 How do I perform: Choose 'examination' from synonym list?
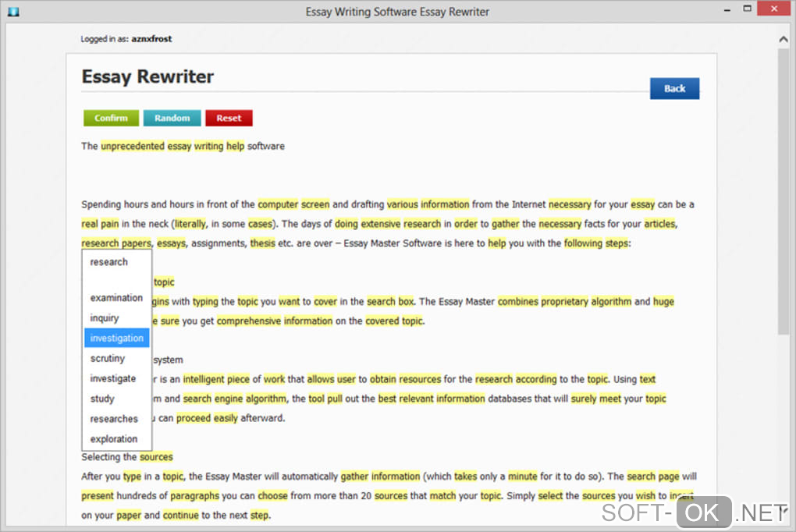117,297
